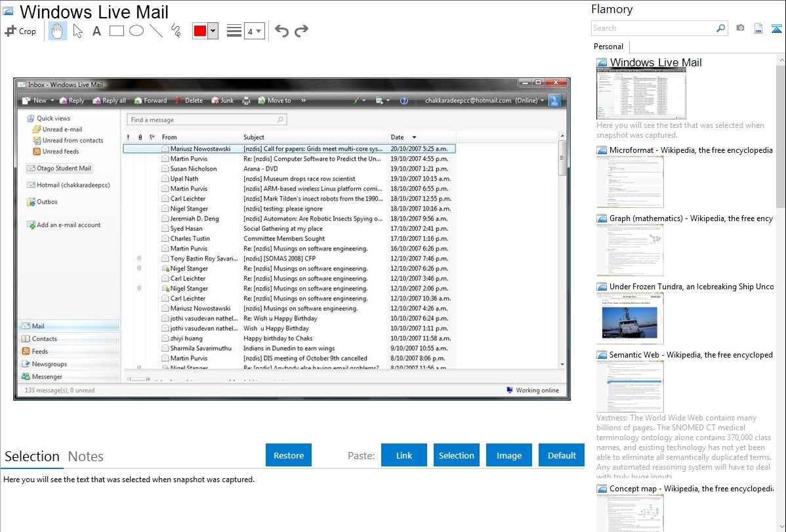Open the Semantic Web snapshot title
The height and width of the screenshot is (532, 786).
(691, 354)
